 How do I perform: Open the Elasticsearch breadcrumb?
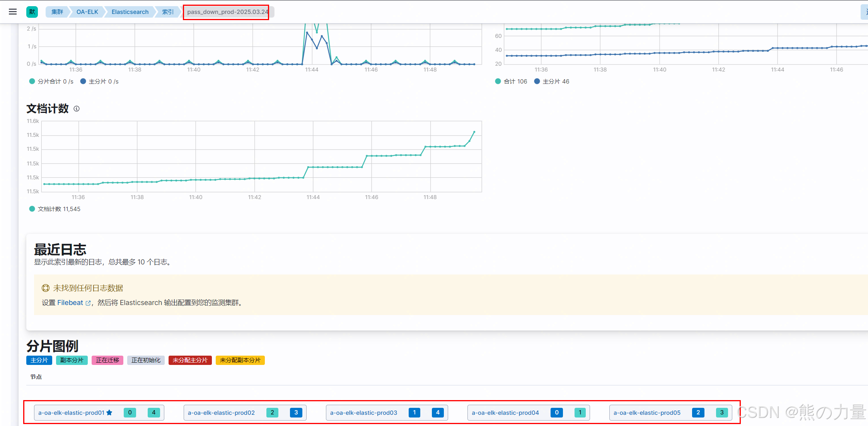130,12
